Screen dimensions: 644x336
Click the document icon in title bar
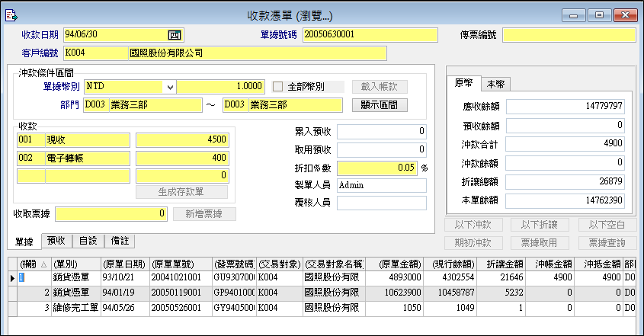[x=11, y=14]
